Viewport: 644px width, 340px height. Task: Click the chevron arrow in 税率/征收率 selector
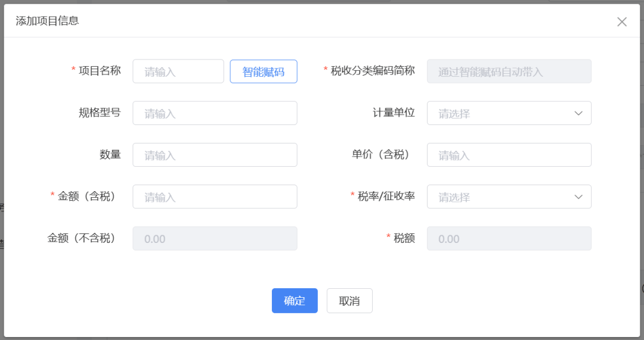pos(578,196)
